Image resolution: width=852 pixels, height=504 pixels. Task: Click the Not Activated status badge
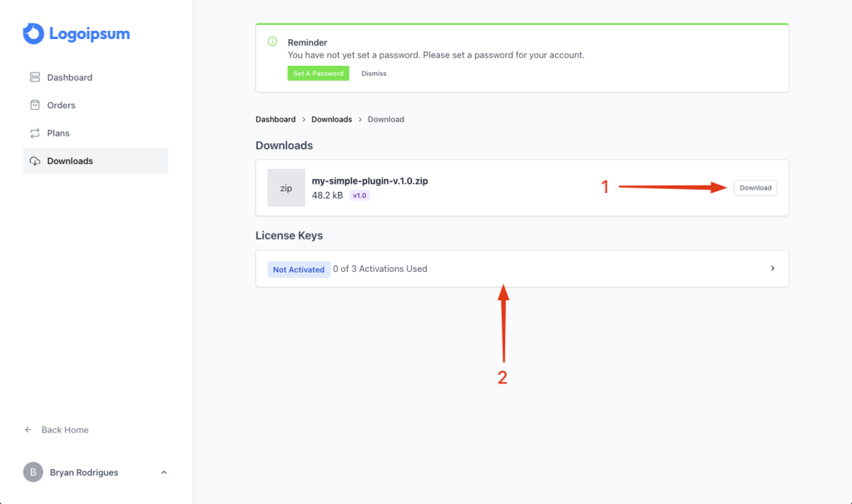[299, 269]
